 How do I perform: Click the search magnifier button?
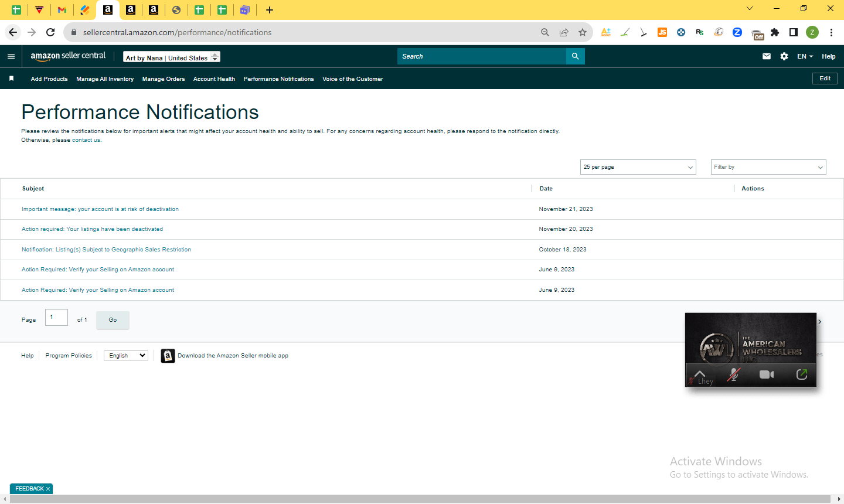click(x=576, y=56)
